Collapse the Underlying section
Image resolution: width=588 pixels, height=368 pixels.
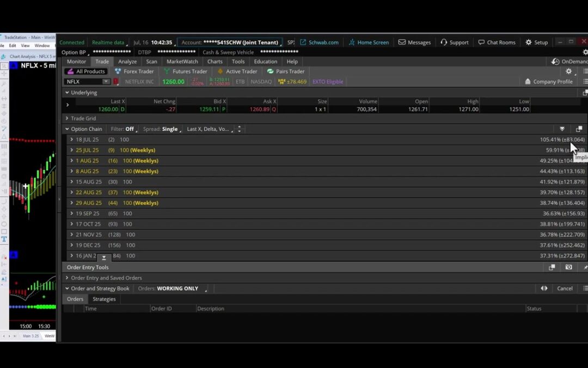coord(67,92)
